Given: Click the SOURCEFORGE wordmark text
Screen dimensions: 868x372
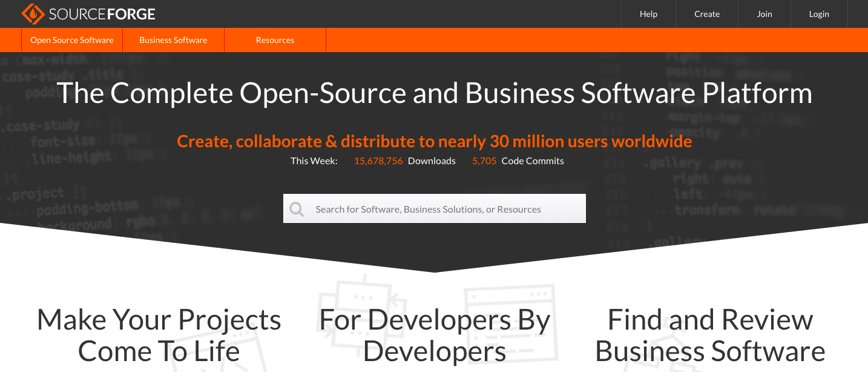Looking at the screenshot, I should [102, 14].
